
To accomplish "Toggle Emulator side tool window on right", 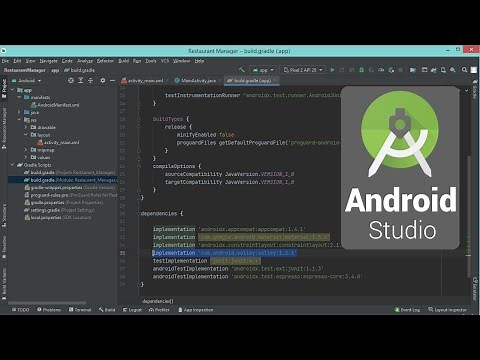I will pyautogui.click(x=475, y=289).
